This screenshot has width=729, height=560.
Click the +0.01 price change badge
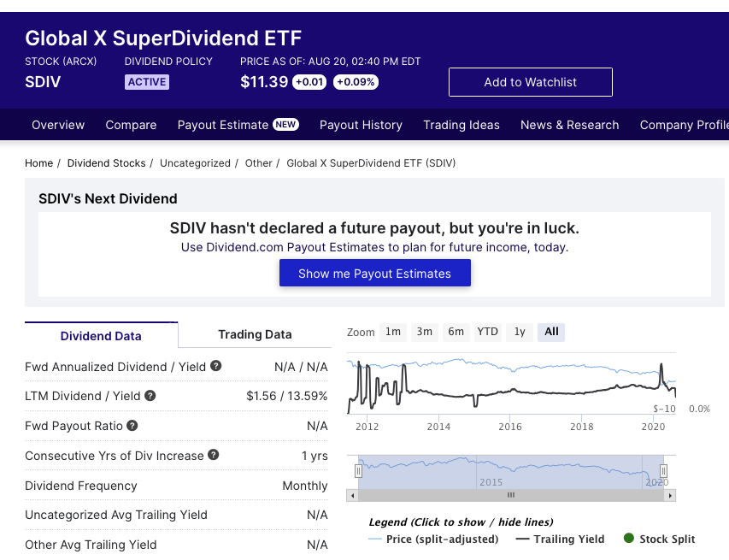309,82
